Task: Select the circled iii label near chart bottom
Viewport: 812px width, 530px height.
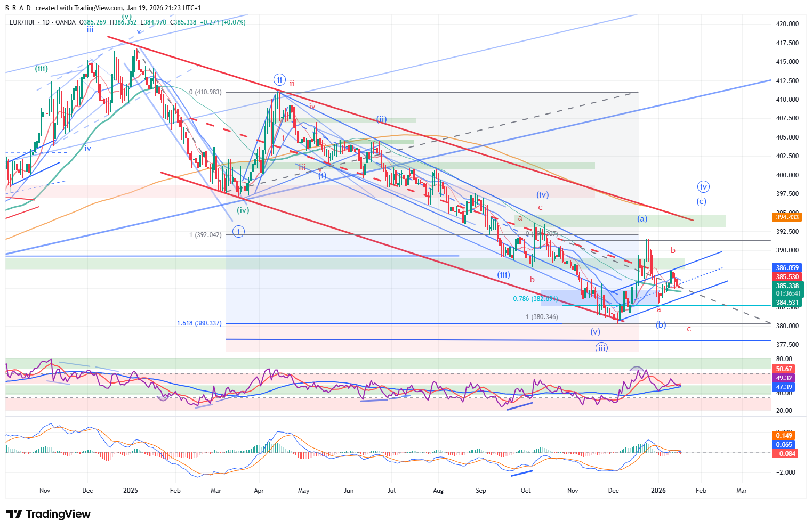Action: click(x=601, y=348)
